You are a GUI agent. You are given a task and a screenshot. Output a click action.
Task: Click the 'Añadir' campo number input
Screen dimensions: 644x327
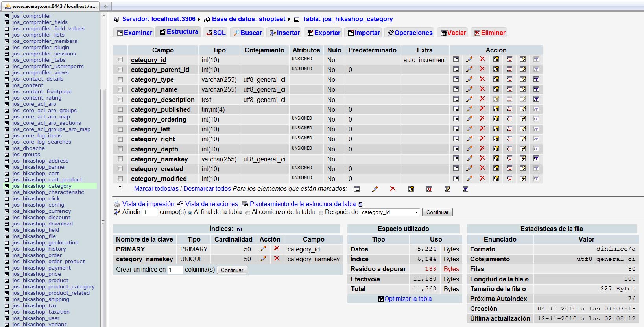pyautogui.click(x=149, y=212)
